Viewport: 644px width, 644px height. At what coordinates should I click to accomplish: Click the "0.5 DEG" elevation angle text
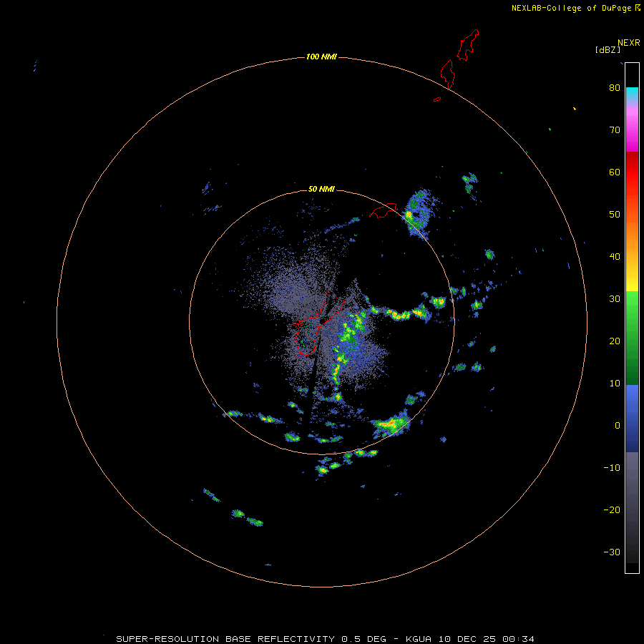[x=364, y=639]
